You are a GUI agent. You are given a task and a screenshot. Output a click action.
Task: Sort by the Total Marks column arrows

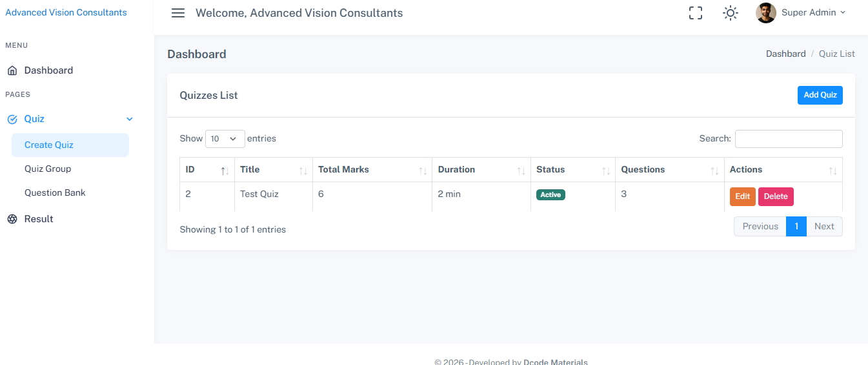click(423, 171)
